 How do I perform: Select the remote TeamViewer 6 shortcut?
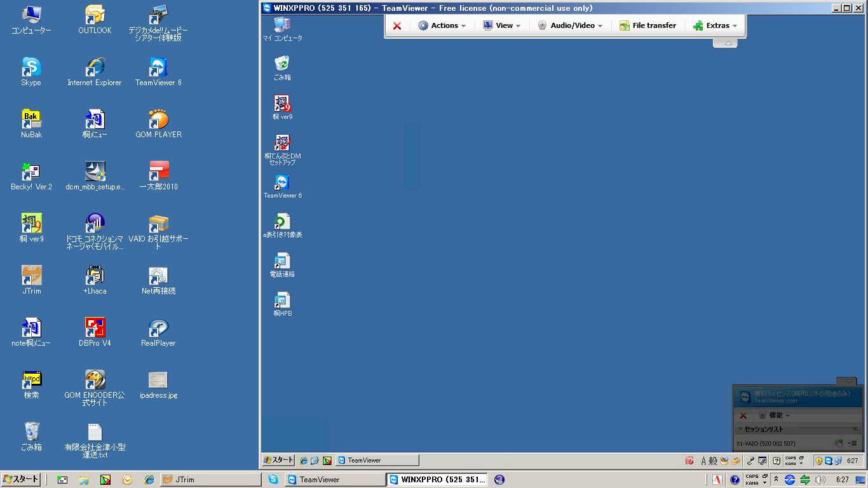pos(282,186)
